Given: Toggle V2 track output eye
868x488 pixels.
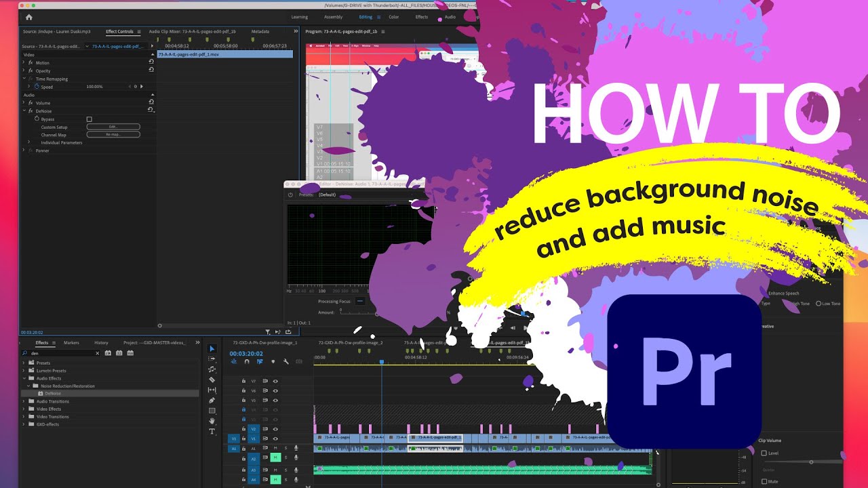Looking at the screenshot, I should pos(275,429).
